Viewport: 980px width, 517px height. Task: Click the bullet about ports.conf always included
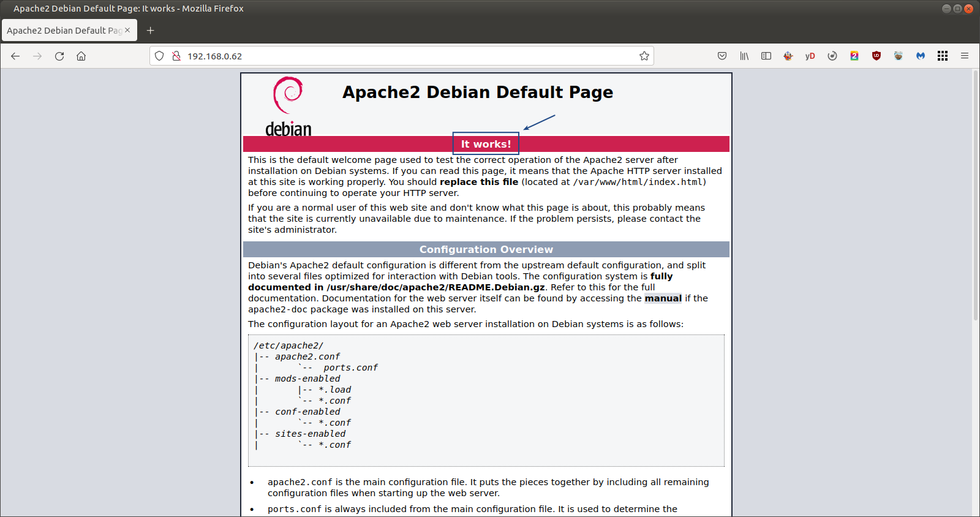pos(472,509)
